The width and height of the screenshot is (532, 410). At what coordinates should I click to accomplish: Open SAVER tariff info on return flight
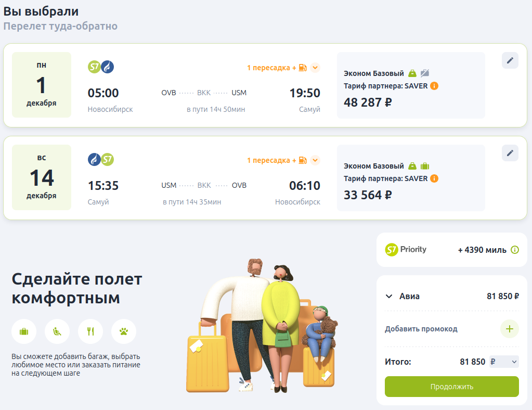[x=434, y=178]
